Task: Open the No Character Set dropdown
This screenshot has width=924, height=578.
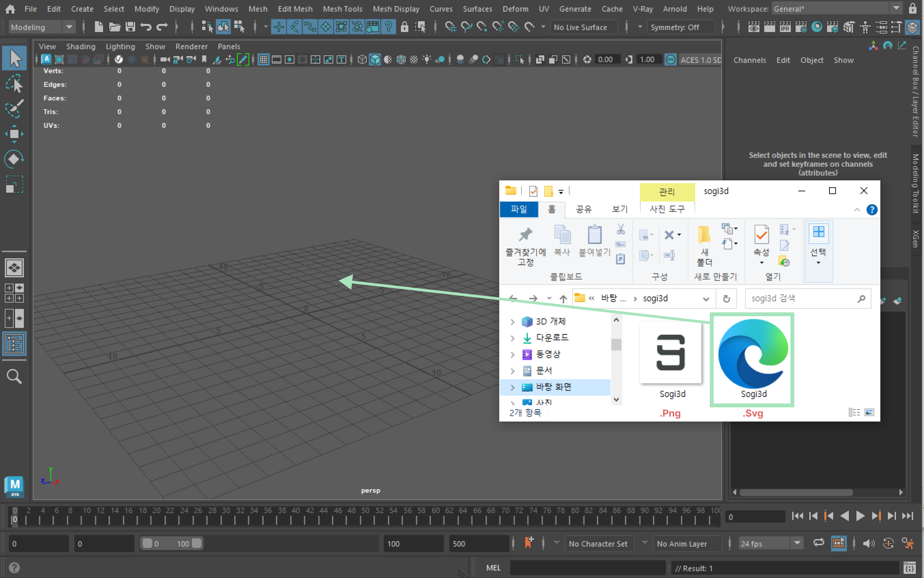Action: tap(599, 544)
